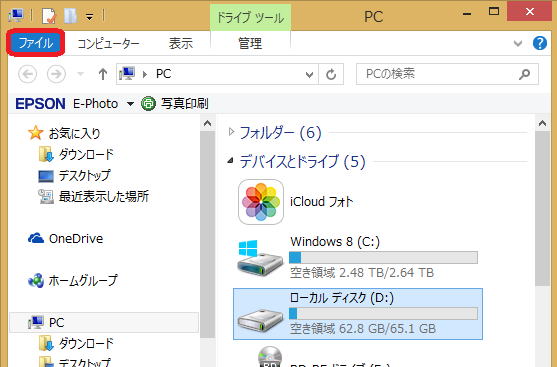Viewport: 557px width, 367px height.
Task: Click the 写真印刷 printer icon
Action: [x=148, y=104]
